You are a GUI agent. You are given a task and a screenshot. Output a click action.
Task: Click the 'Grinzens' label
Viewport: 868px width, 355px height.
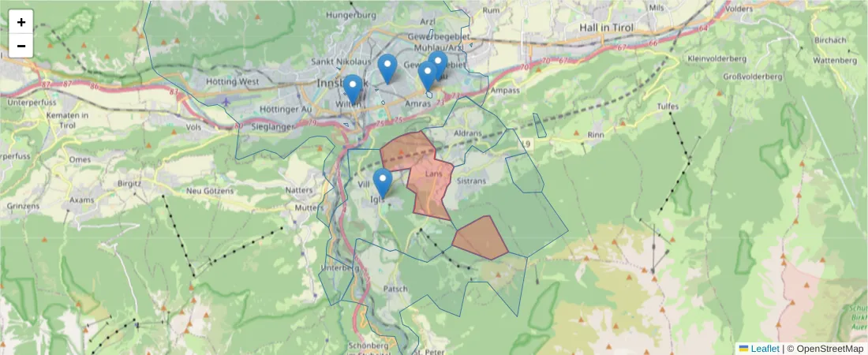tap(23, 205)
